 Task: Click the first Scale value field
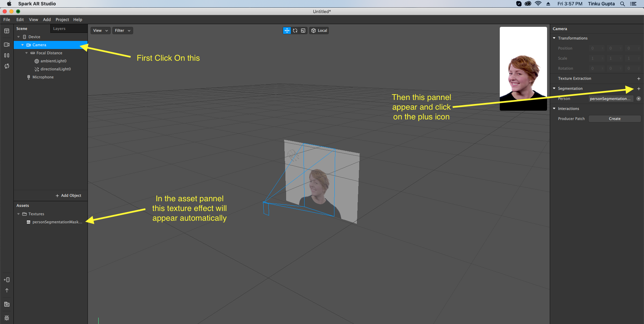[597, 58]
